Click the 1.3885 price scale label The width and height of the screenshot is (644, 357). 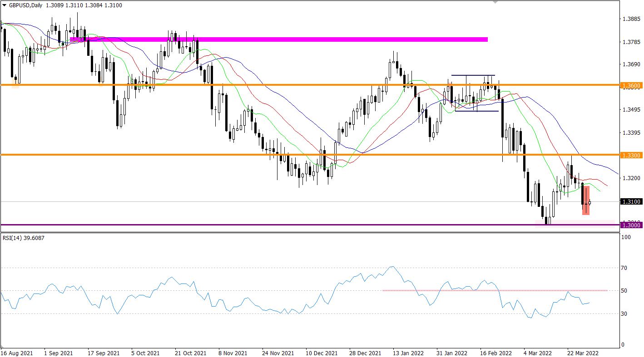[x=632, y=19]
